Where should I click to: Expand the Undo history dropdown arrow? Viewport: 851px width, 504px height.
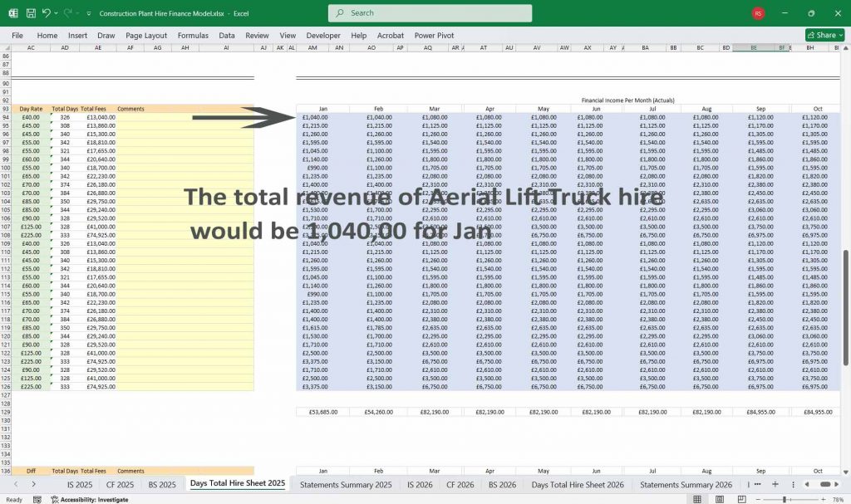(56, 13)
